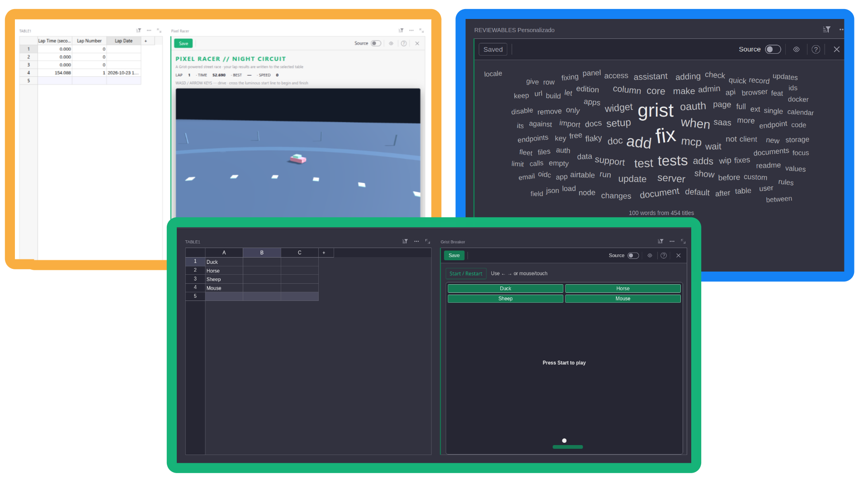Expand the Grist Breaker widget to full view
This screenshot has height=488, width=868.
click(683, 241)
